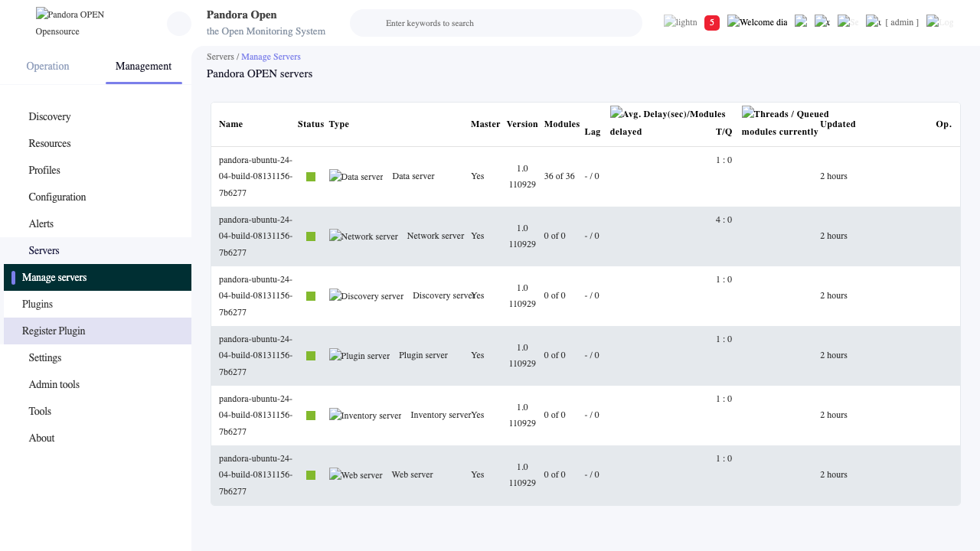Click the Pandora OPEN logo image
The image size is (980, 551).
pyautogui.click(x=70, y=15)
